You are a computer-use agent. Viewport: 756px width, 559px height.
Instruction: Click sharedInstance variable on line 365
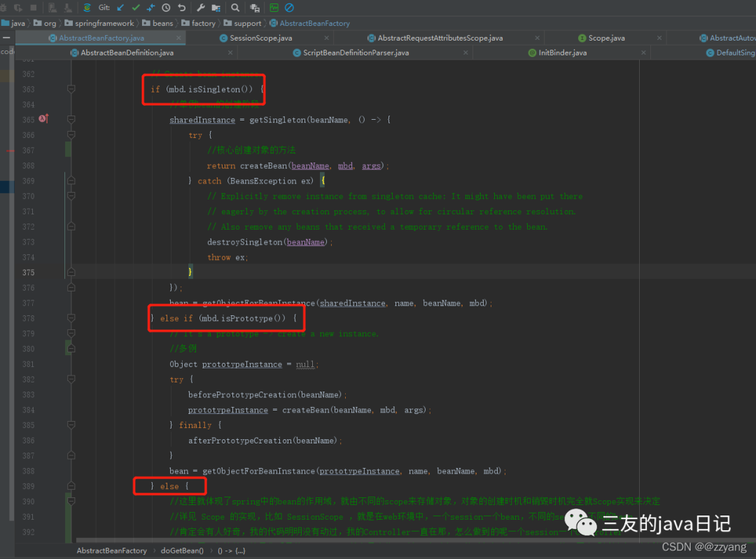click(202, 120)
